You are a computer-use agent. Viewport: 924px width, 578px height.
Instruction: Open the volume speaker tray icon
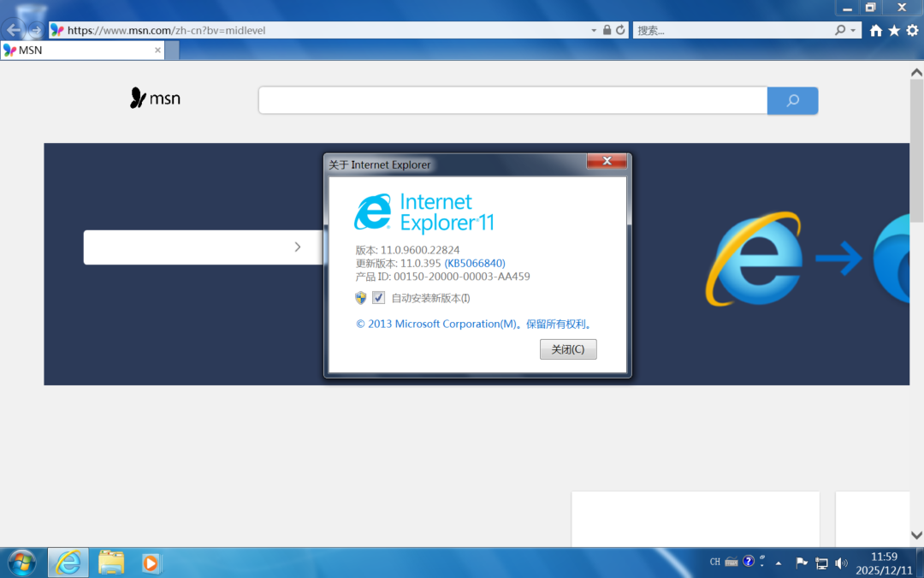841,563
